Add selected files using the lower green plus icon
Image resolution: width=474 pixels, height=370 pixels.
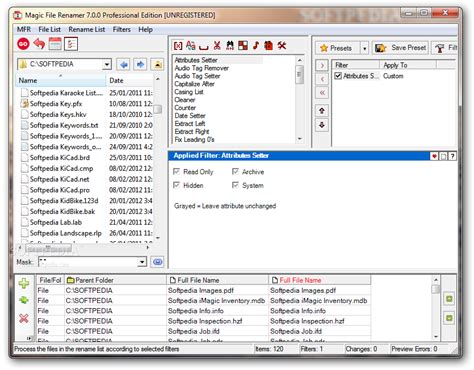24,300
